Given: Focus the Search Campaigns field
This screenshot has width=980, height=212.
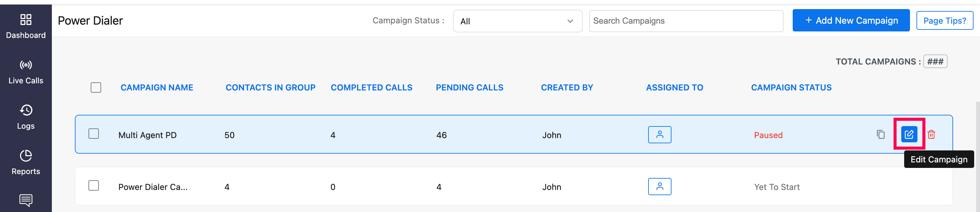Looking at the screenshot, I should coord(685,21).
